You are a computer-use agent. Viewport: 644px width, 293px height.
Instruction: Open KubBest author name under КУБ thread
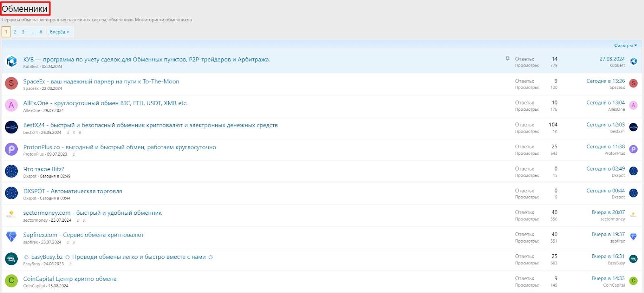pyautogui.click(x=31, y=66)
